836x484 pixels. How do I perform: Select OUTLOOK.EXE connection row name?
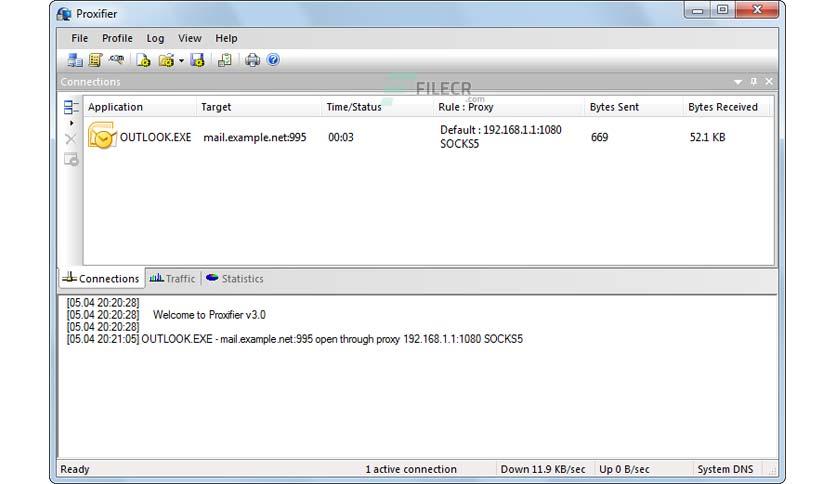click(155, 137)
